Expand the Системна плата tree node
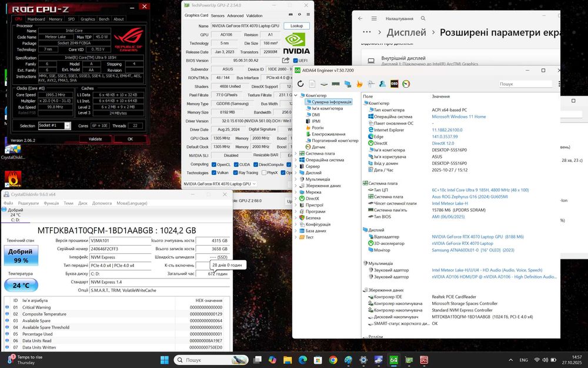Viewport: 588px width, 368px height. point(296,153)
